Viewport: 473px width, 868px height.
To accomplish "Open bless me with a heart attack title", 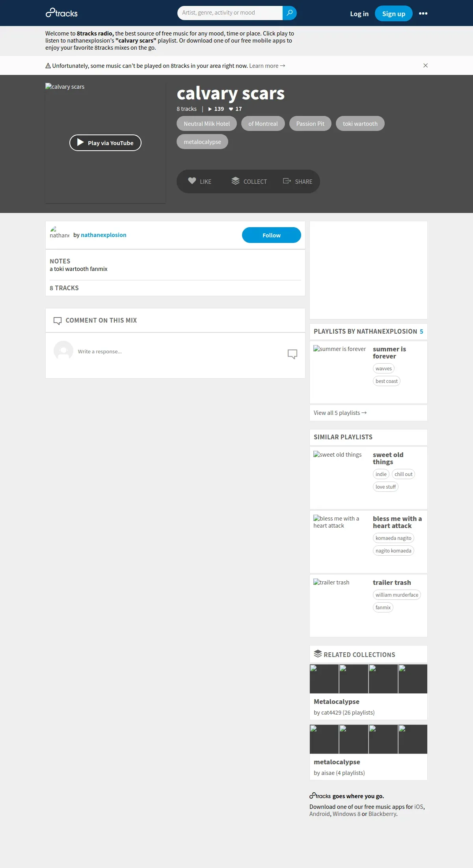I will click(x=397, y=522).
